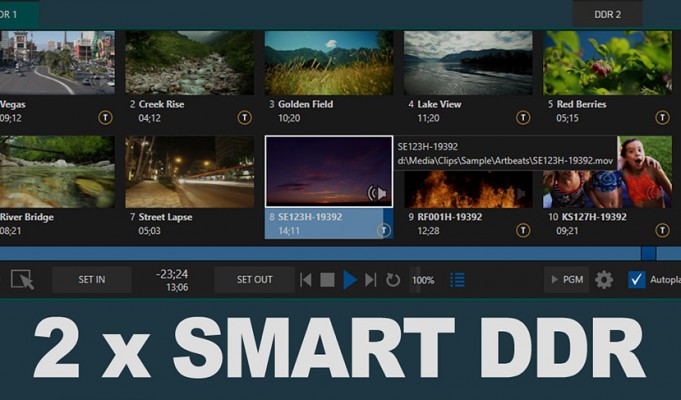Open DDR settings gear
681x400 pixels.
pos(604,280)
